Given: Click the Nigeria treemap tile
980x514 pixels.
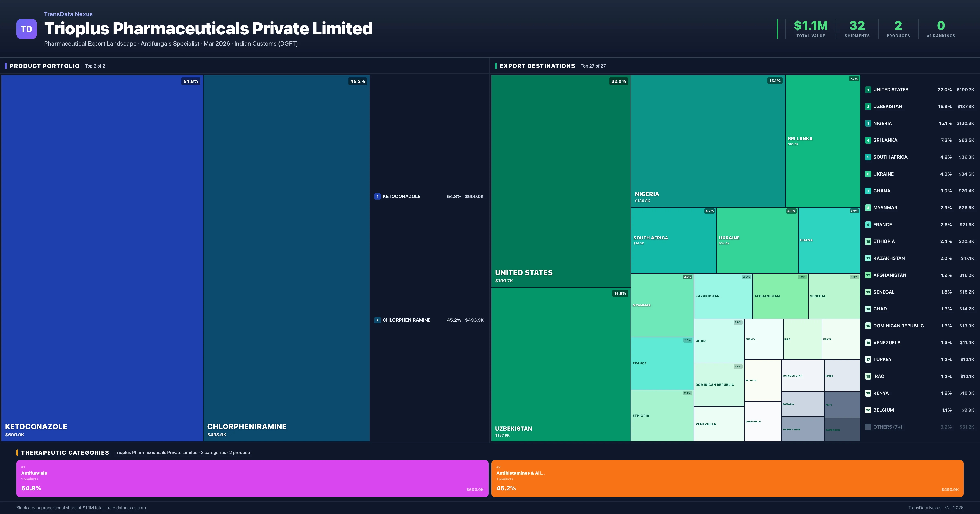Looking at the screenshot, I should click(708, 141).
